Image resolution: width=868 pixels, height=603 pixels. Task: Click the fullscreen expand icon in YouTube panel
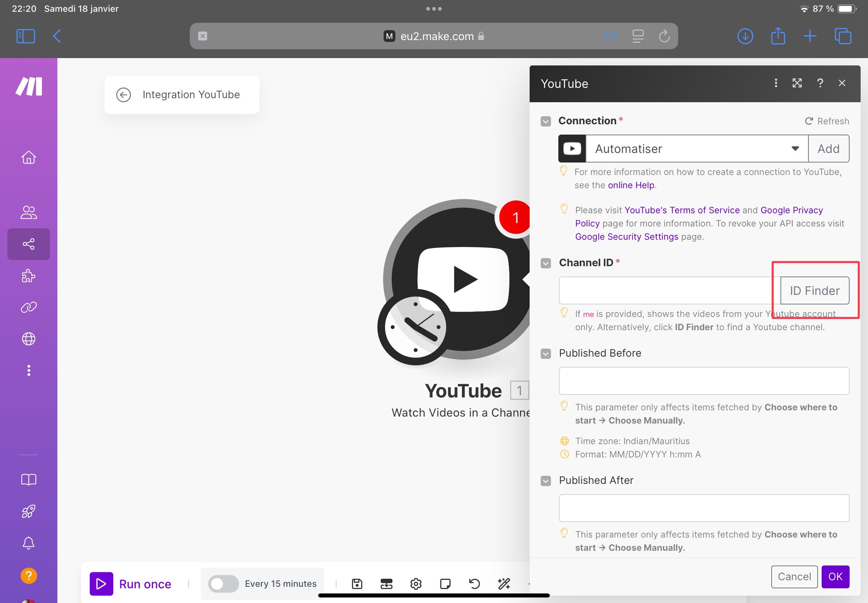coord(797,83)
